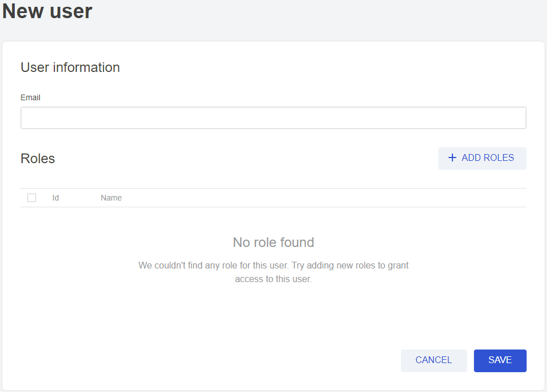The width and height of the screenshot is (547, 392).
Task: Click the CANCEL button
Action: tap(434, 360)
